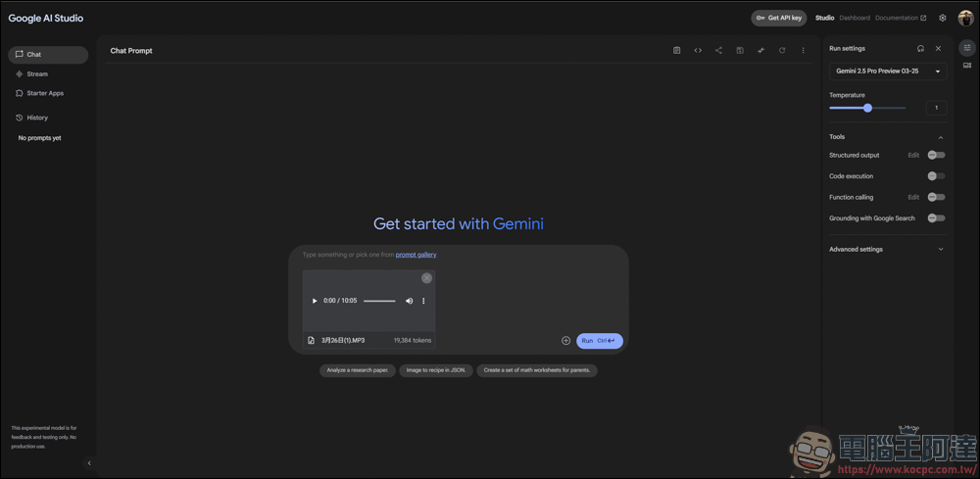Click the 'No prompts yet' text
This screenshot has height=479, width=980.
pos(39,138)
